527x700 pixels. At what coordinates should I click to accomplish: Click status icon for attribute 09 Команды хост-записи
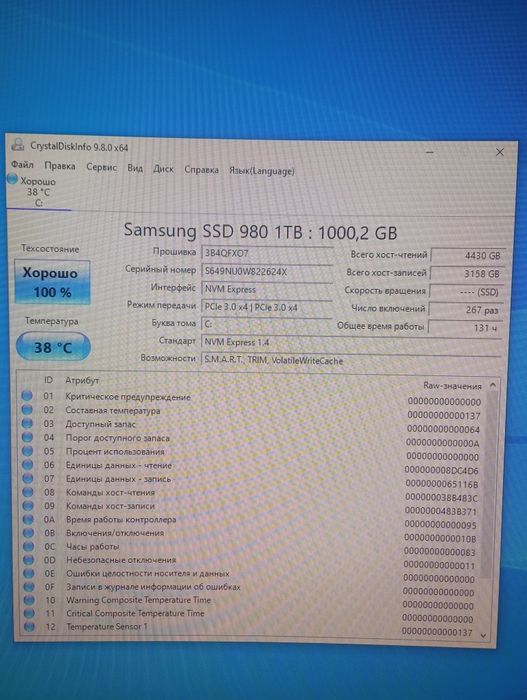pyautogui.click(x=28, y=505)
